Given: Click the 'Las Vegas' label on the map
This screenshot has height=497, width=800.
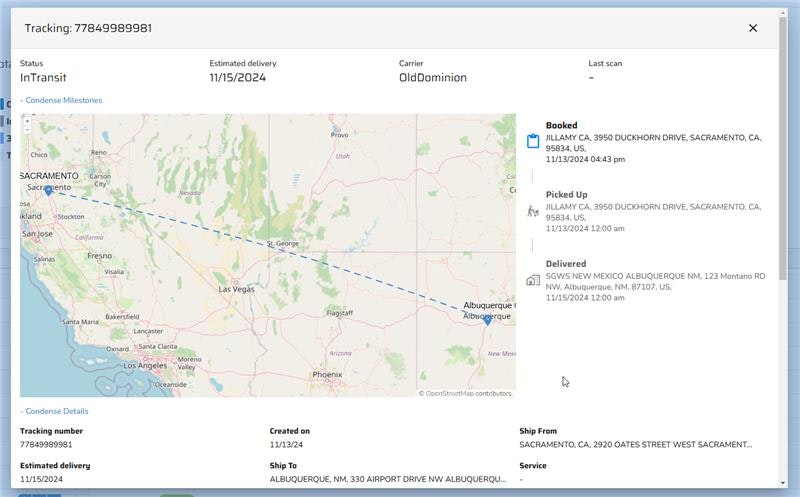Looking at the screenshot, I should tap(236, 289).
